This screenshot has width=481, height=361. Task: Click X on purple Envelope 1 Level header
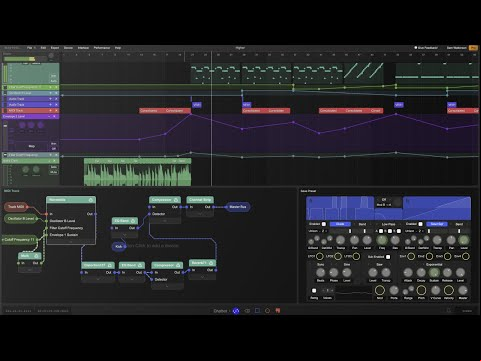(54, 117)
